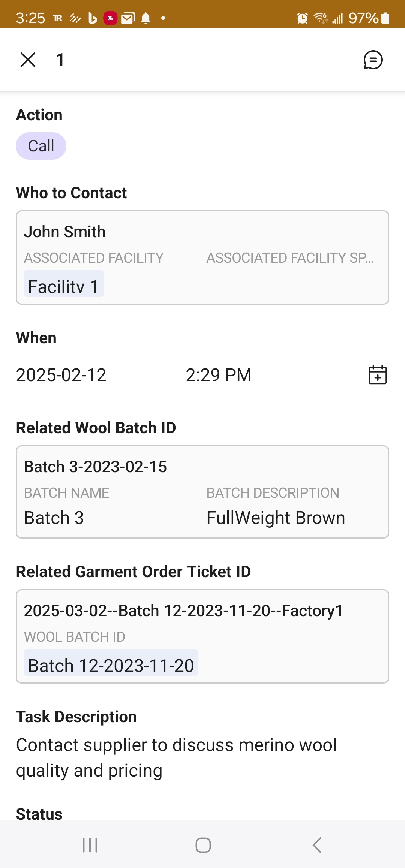Tap the 2025-02-12 date field
Viewport: 405px width, 868px height.
coord(61,375)
